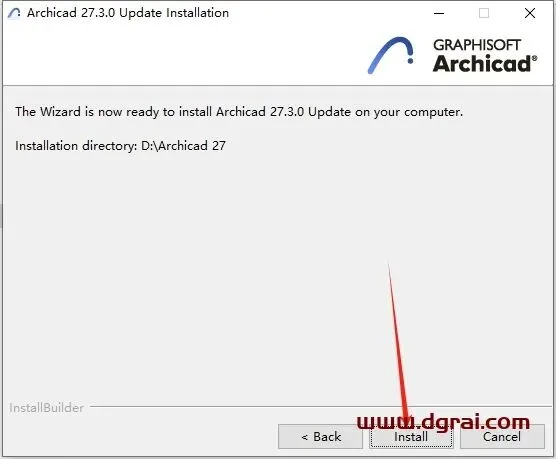Click the bold Archicad wordmark
The image size is (556, 459).
pos(482,63)
